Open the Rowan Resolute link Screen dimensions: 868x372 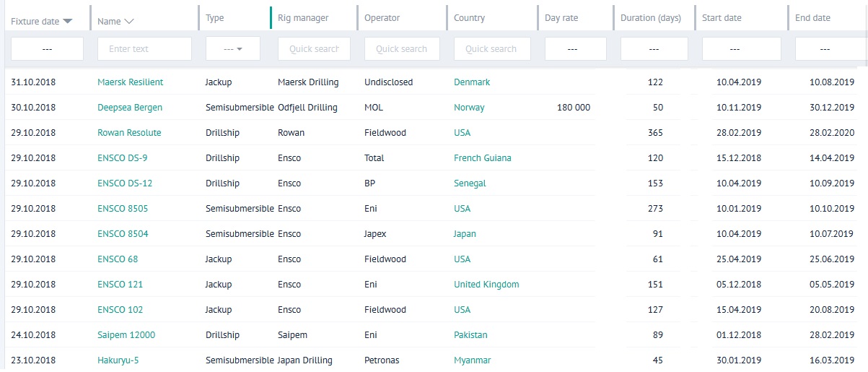129,133
